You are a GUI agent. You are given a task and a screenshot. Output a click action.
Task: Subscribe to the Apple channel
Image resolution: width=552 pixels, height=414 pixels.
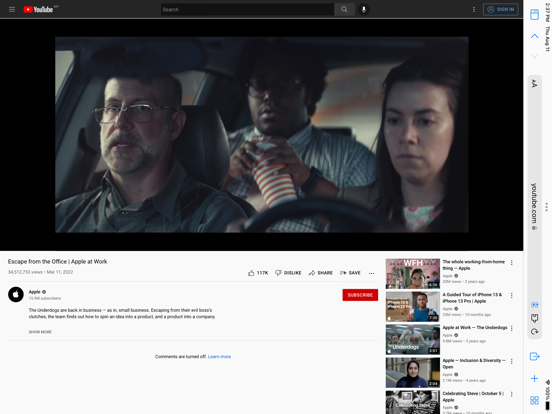(x=360, y=295)
